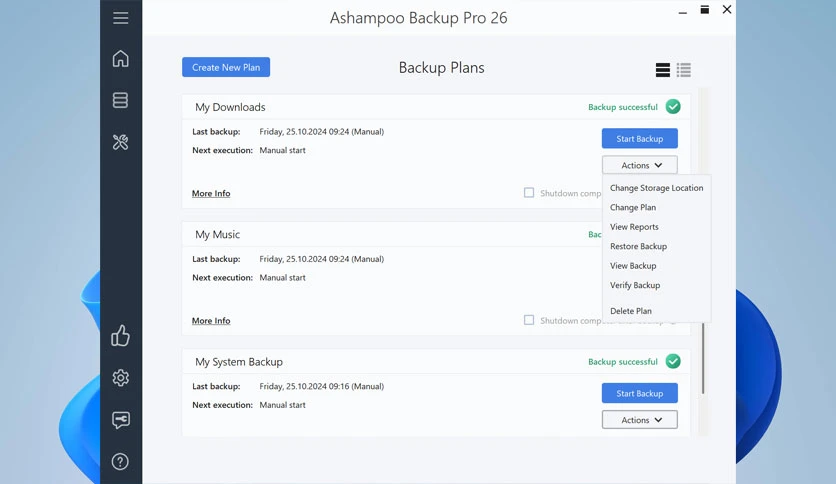Click the green check icon for My System Backup
The width and height of the screenshot is (836, 484).
(x=673, y=361)
